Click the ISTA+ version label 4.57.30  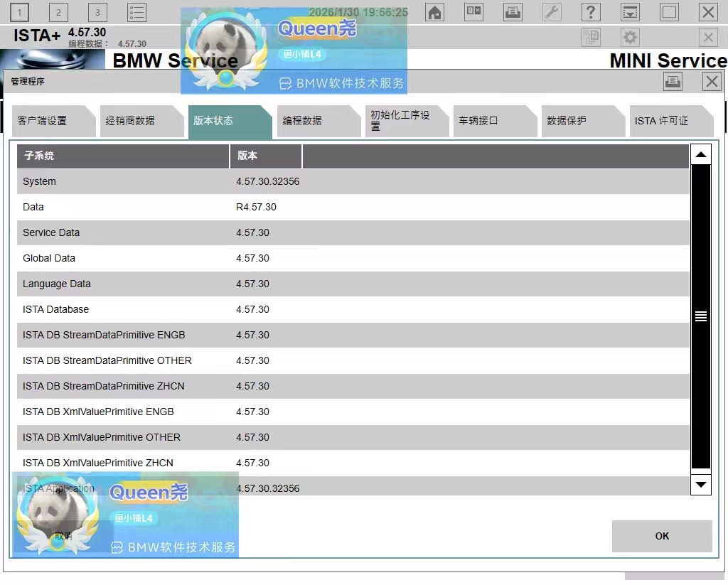[x=87, y=33]
